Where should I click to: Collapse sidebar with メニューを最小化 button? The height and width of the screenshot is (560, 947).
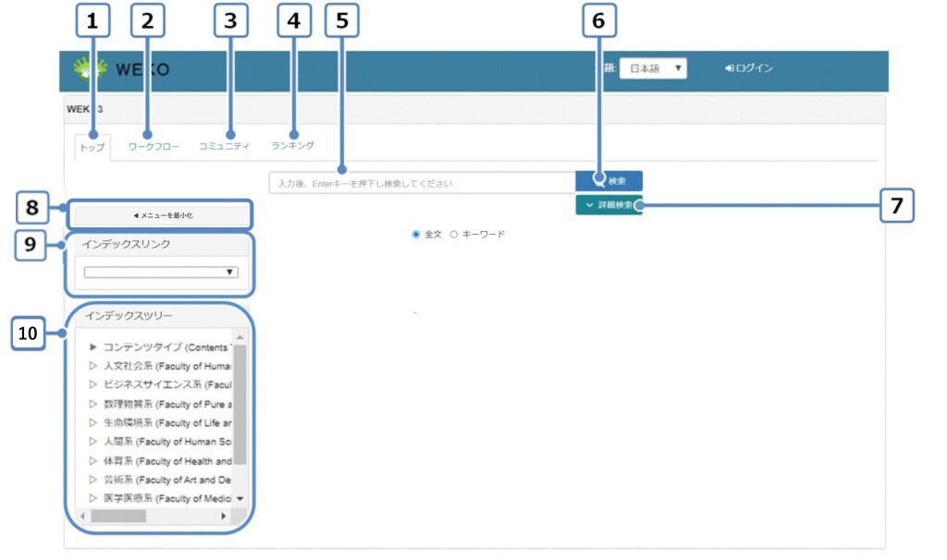coord(162,215)
